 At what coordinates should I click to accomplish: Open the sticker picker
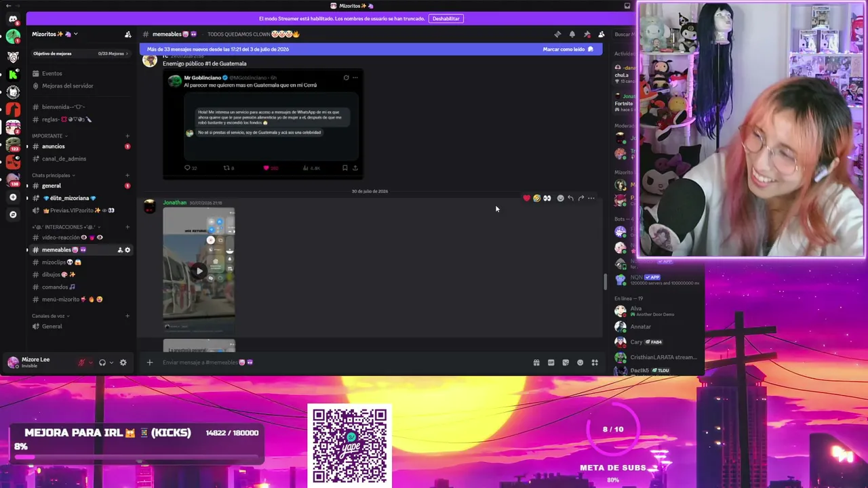[566, 363]
